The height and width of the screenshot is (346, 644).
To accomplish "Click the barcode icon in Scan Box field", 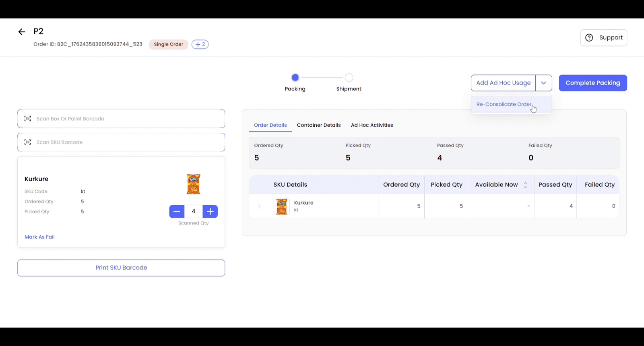I will click(x=28, y=119).
